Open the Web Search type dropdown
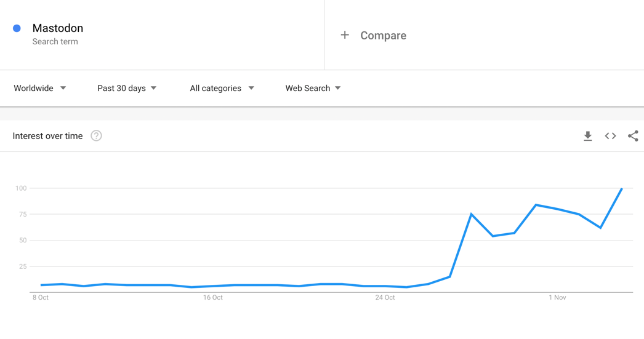The width and height of the screenshot is (644, 339). click(313, 88)
